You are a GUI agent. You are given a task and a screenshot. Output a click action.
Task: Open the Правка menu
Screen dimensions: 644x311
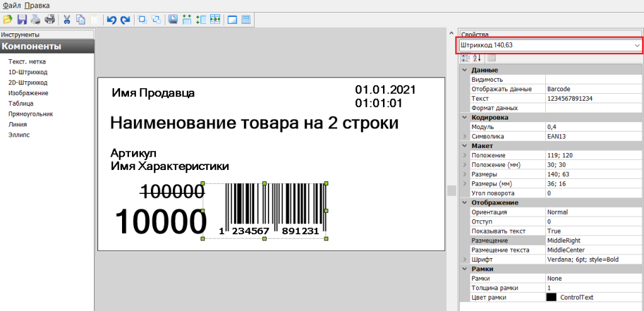[x=37, y=6]
